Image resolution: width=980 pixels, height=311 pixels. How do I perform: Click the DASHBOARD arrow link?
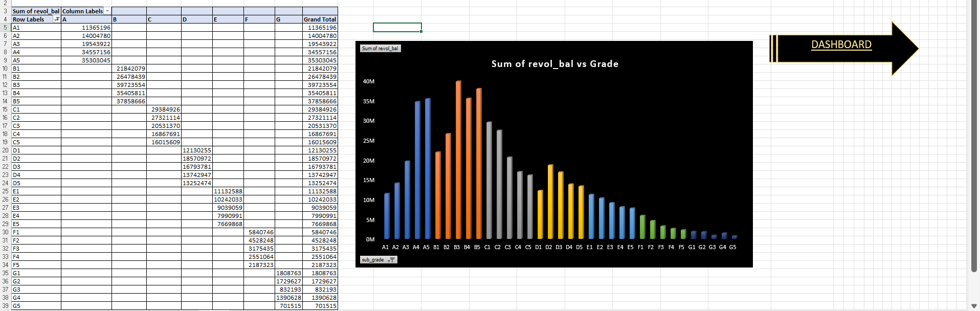[841, 45]
